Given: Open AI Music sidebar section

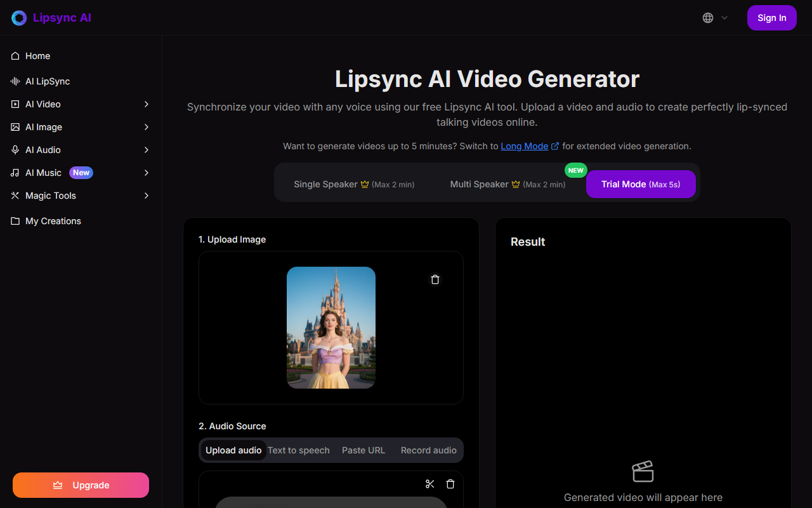Looking at the screenshot, I should pos(81,173).
